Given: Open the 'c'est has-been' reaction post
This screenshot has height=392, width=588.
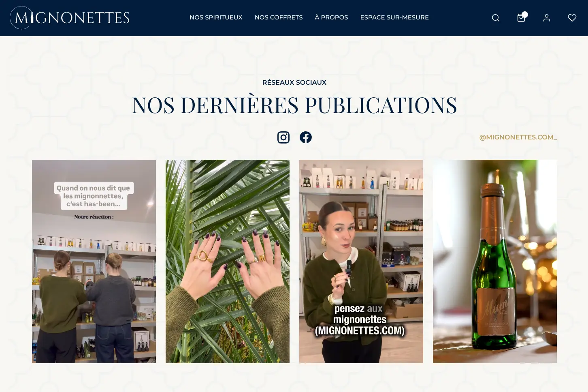Looking at the screenshot, I should [x=94, y=261].
